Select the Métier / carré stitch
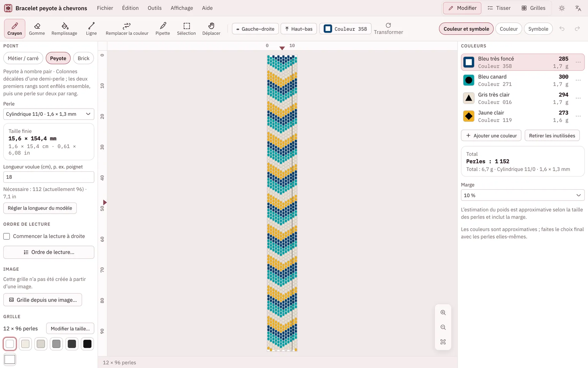Screen dimensions: 588x368 pos(23,58)
